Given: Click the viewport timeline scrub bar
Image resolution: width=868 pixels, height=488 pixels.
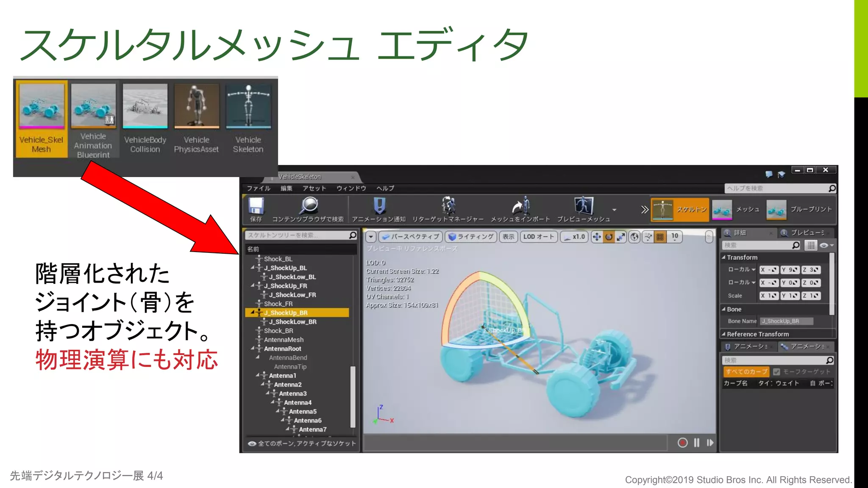Looking at the screenshot, I should (515, 443).
